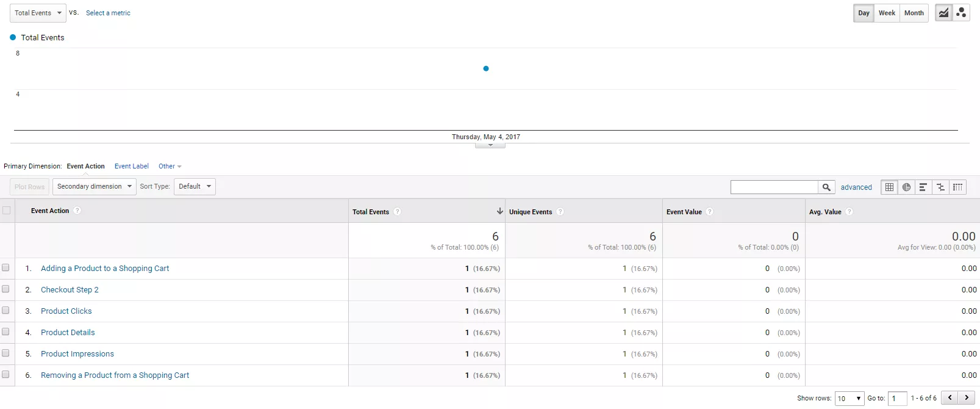Switch graph interval to Week
980x409 pixels.
pos(887,13)
